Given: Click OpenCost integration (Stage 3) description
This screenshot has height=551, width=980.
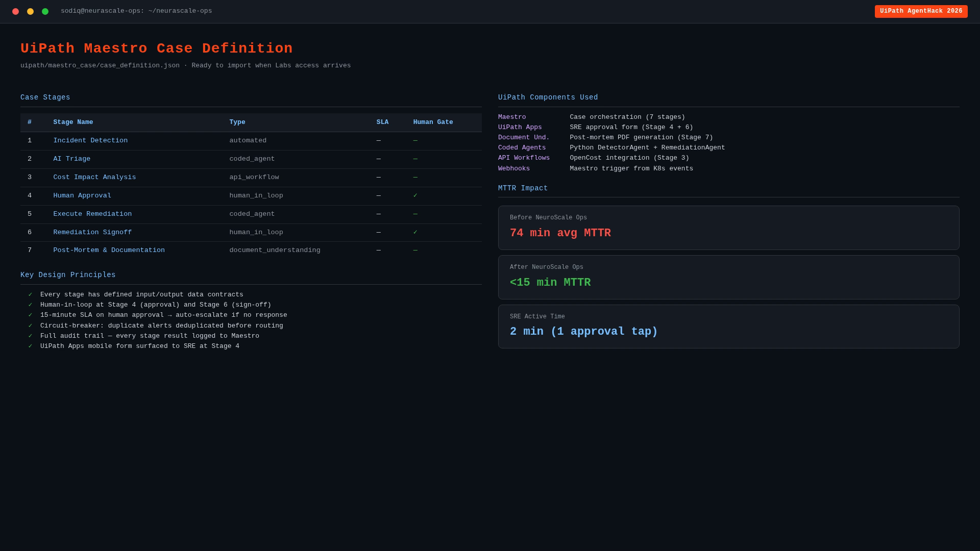Looking at the screenshot, I should coord(629,158).
